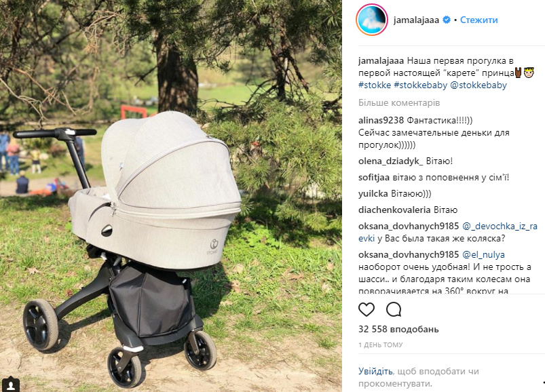Click the crowned prince emoji in caption

[529, 73]
